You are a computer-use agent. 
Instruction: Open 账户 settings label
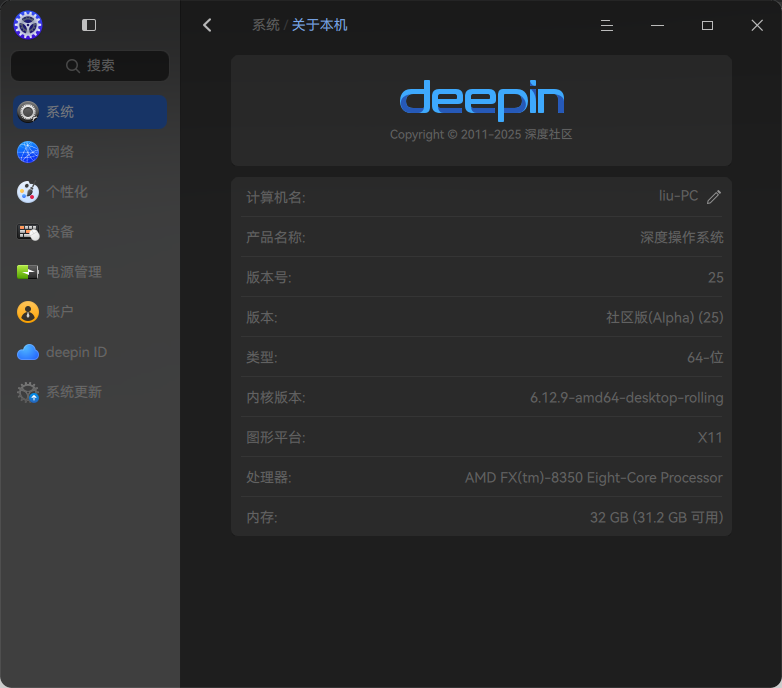[x=60, y=312]
